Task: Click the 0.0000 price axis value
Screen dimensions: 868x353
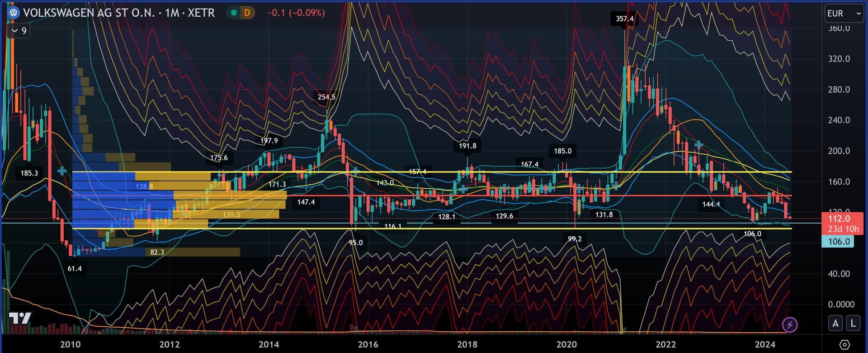Action: coord(841,304)
